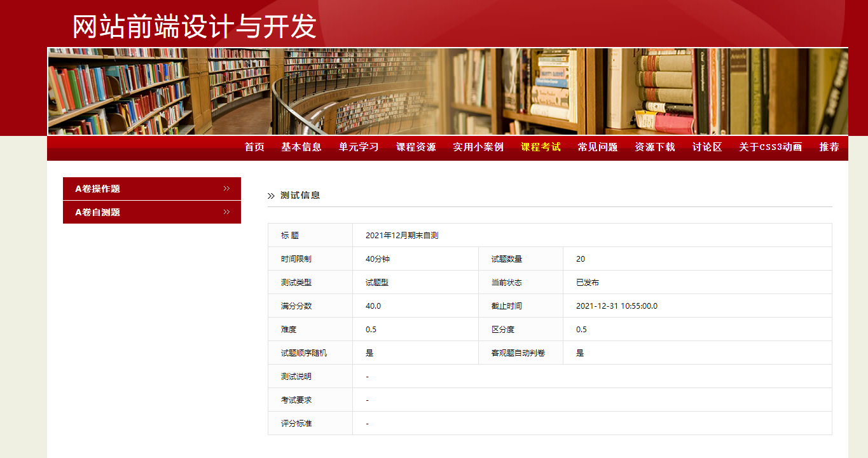Image resolution: width=868 pixels, height=458 pixels.
Task: Open the 常见问题 page
Action: pos(598,147)
